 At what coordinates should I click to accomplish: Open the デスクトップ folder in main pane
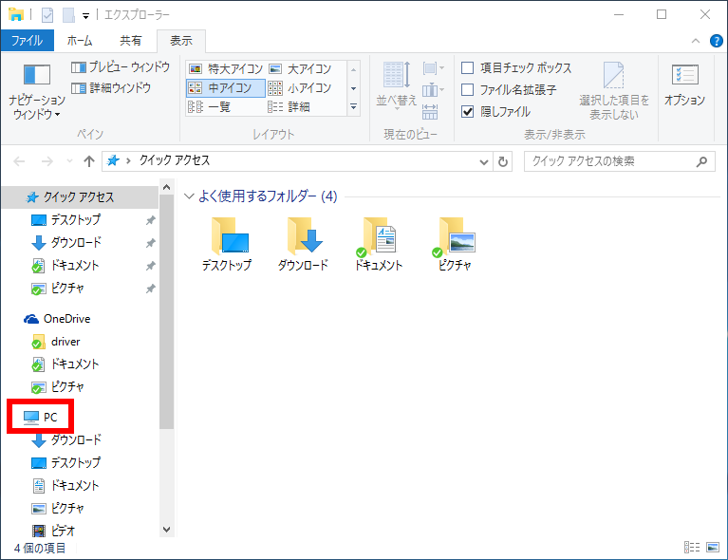[227, 244]
